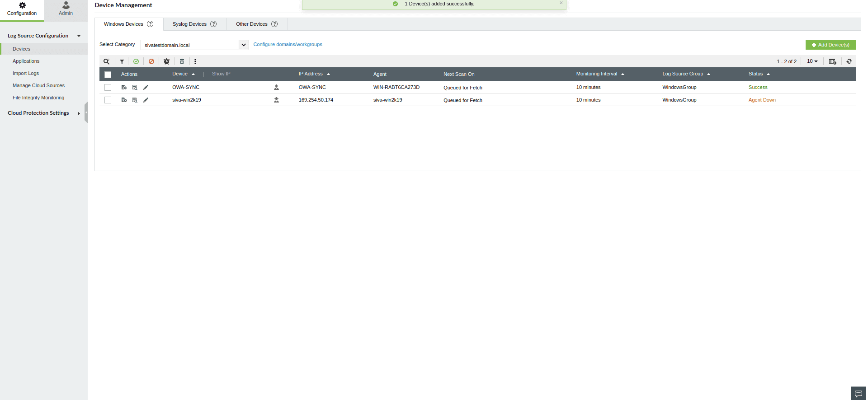
Task: Click IP address 169.254.50.174
Action: click(x=316, y=100)
